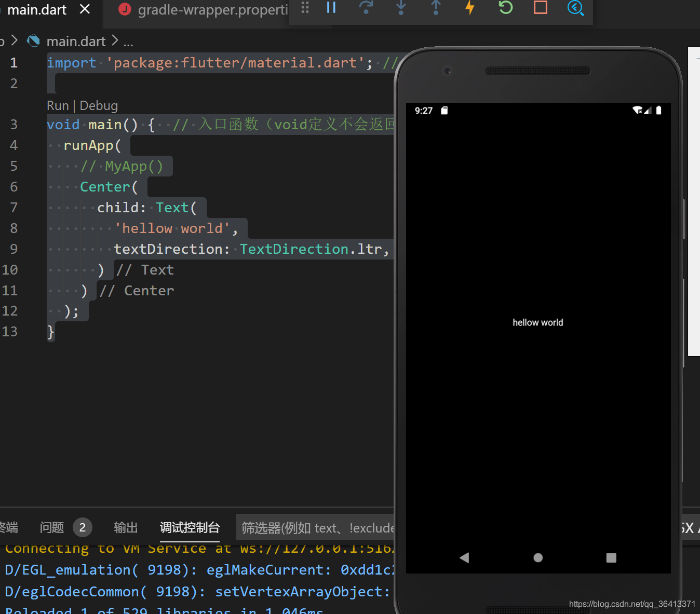Click the '// MyApp()' comment
Screen dimensions: 700x614
click(122, 166)
